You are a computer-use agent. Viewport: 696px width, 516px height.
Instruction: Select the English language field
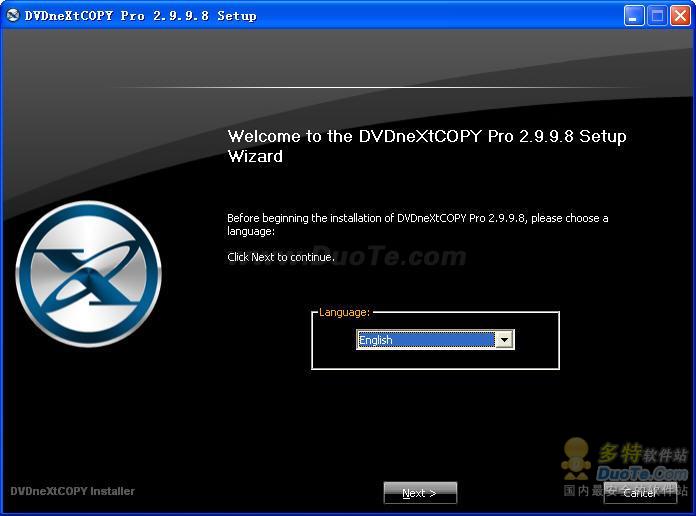point(426,340)
